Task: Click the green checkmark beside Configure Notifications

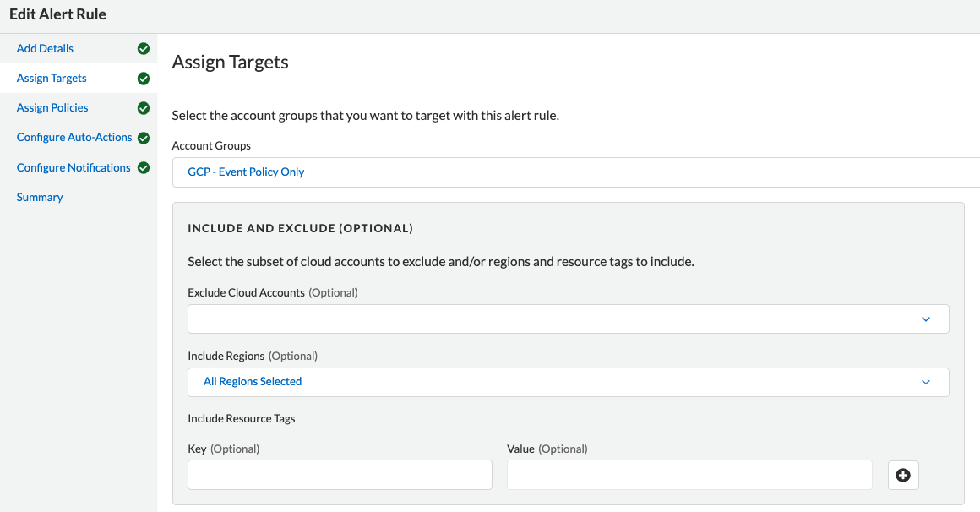Action: tap(144, 168)
